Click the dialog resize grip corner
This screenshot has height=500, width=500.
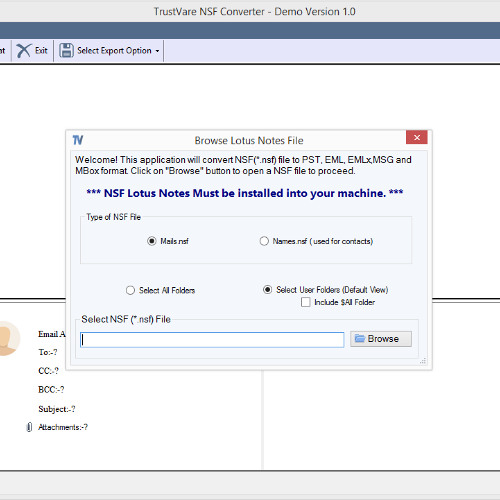pyautogui.click(x=423, y=361)
